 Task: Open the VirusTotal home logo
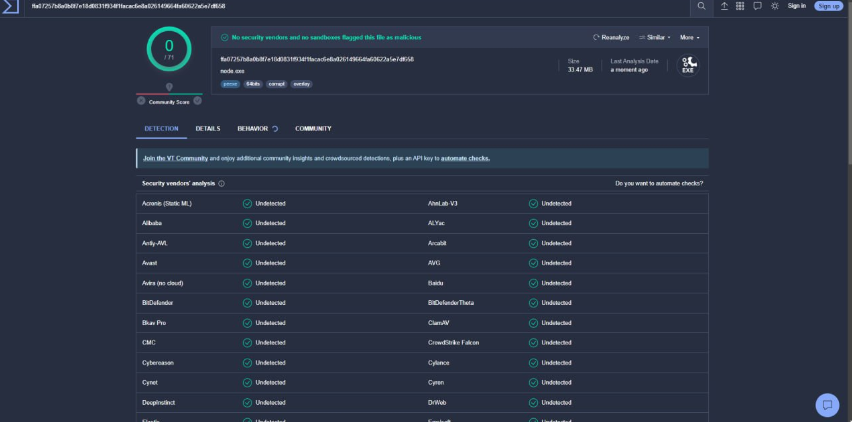coord(10,7)
